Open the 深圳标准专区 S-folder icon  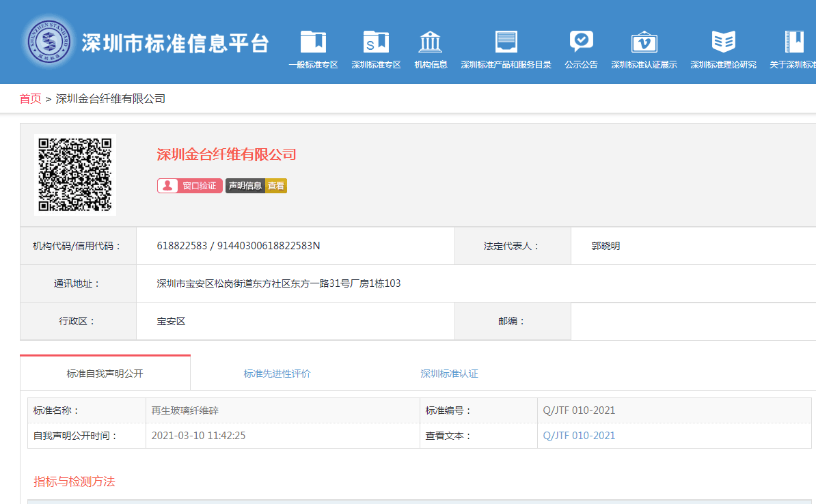[x=376, y=42]
